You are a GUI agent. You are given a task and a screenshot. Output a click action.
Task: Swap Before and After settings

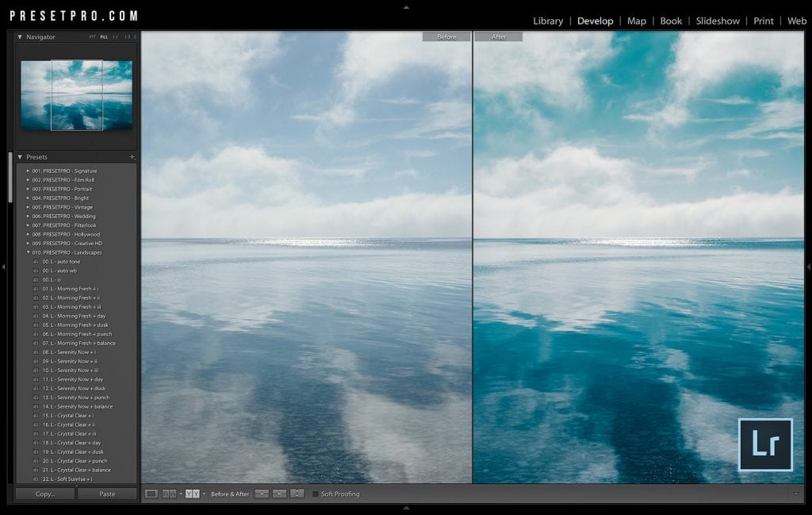(x=297, y=494)
